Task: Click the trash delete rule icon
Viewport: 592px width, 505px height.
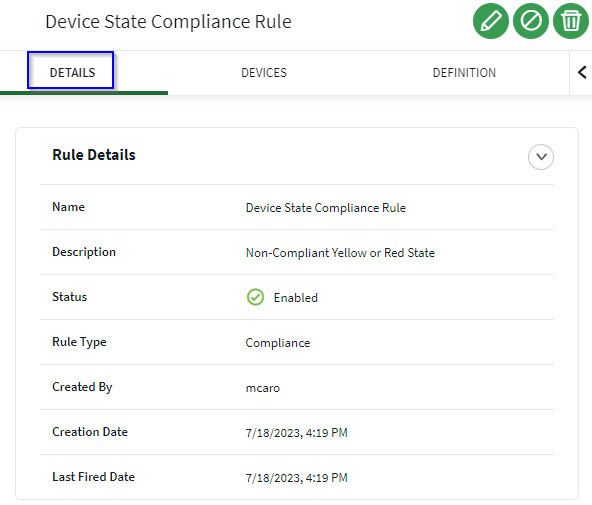Action: click(x=570, y=21)
